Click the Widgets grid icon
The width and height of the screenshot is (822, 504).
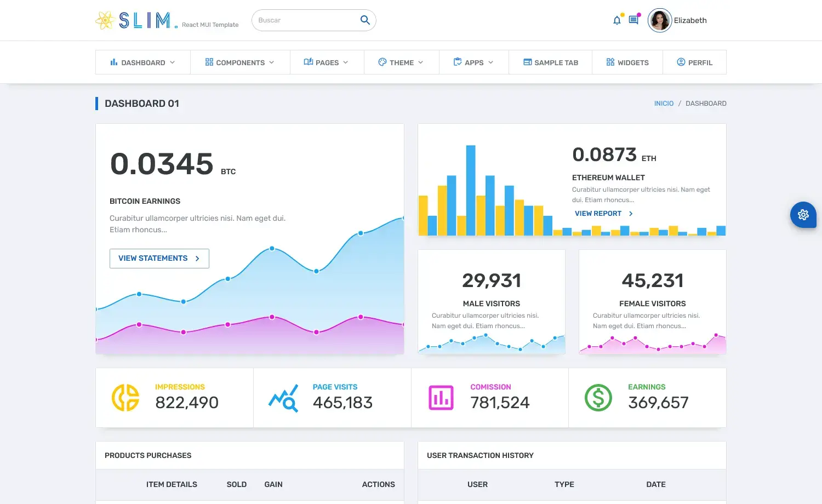pyautogui.click(x=610, y=62)
